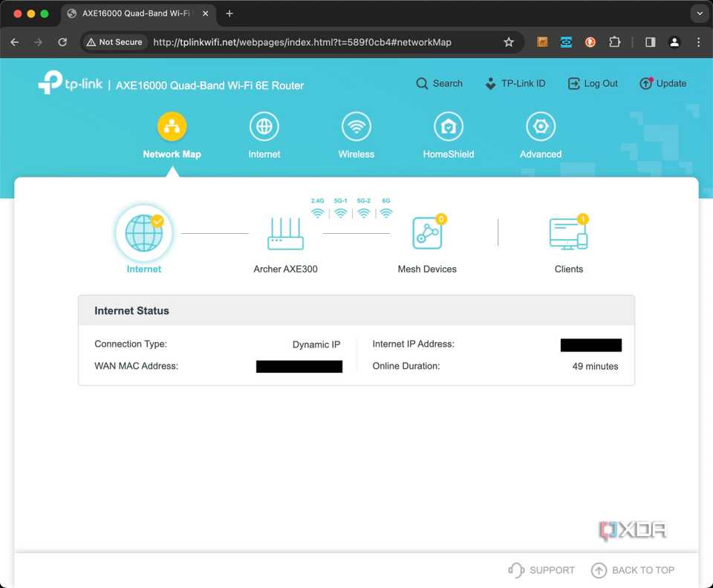Click the Wireless tab label
This screenshot has width=713, height=588.
point(356,154)
